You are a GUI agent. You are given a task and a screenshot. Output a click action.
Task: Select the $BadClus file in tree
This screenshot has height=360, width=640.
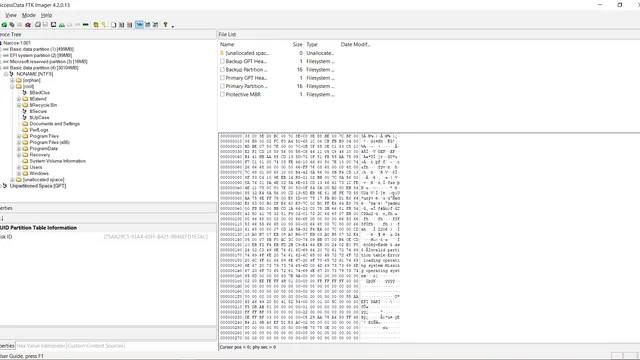point(39,93)
